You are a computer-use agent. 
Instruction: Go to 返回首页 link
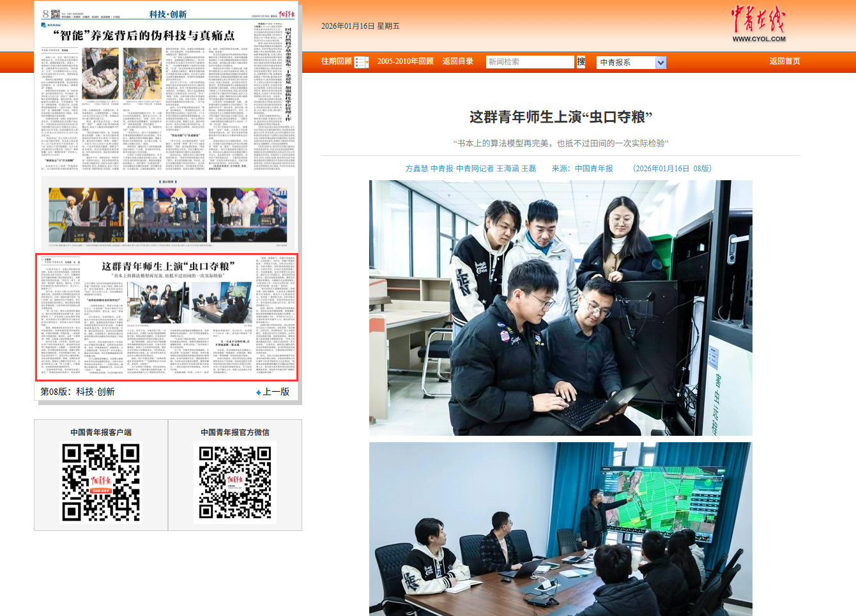784,61
